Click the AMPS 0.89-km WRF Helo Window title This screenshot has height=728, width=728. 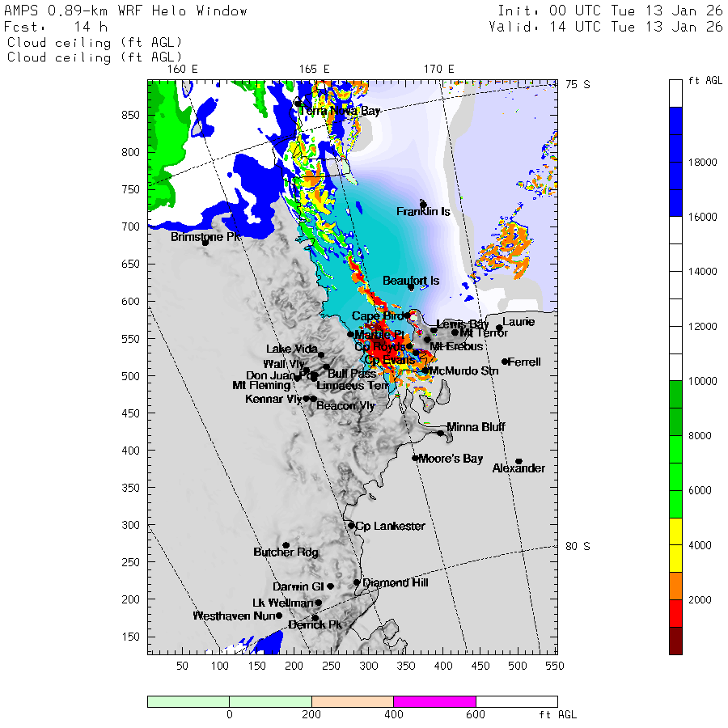126,11
